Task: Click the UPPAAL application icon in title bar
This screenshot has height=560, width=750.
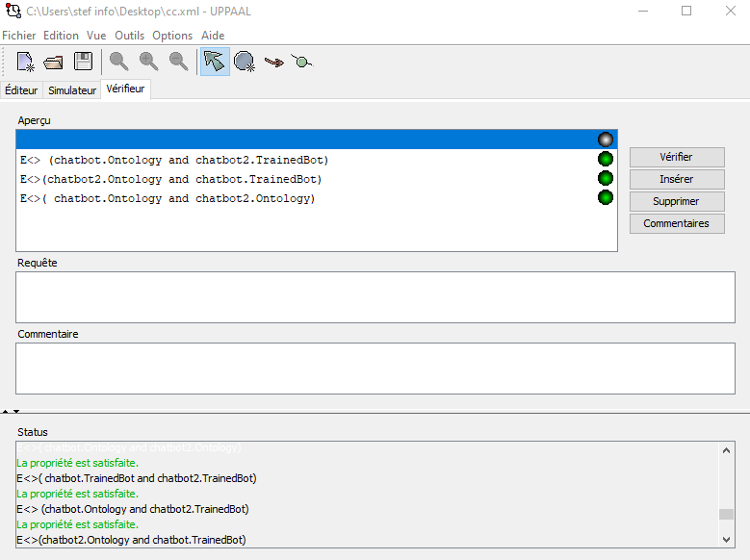Action: pyautogui.click(x=13, y=11)
